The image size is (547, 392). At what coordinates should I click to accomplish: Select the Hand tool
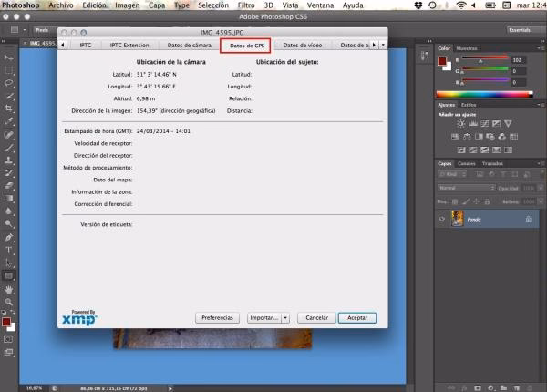pyautogui.click(x=8, y=288)
